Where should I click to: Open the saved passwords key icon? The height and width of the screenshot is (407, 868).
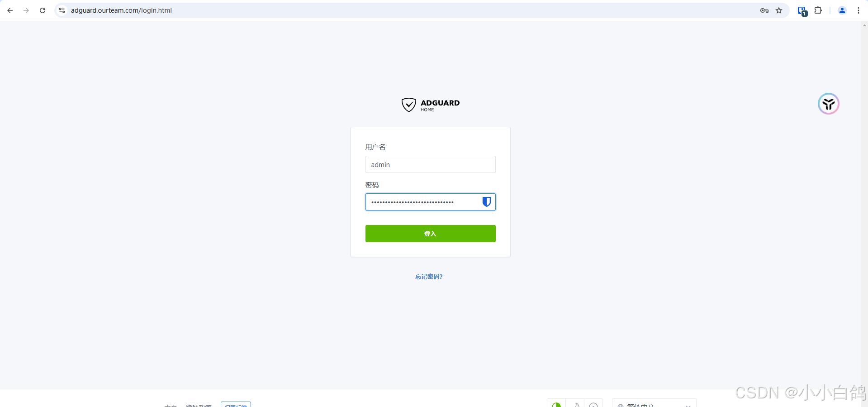pyautogui.click(x=764, y=10)
